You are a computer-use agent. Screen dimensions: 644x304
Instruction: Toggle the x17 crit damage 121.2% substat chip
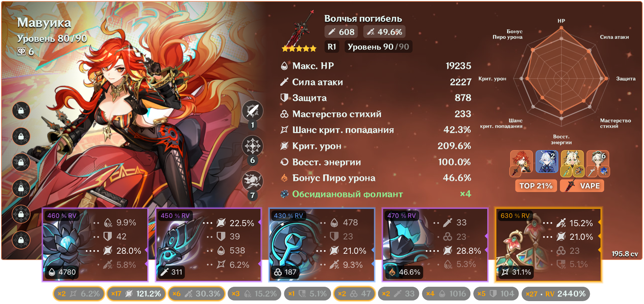(136, 294)
